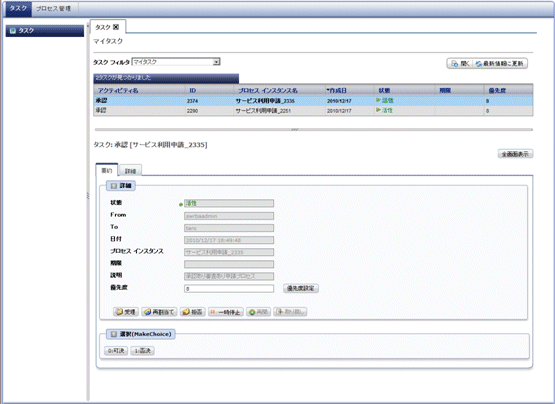
Task: Click the 一時停止 (suspend) pause icon button
Action: pos(226,312)
